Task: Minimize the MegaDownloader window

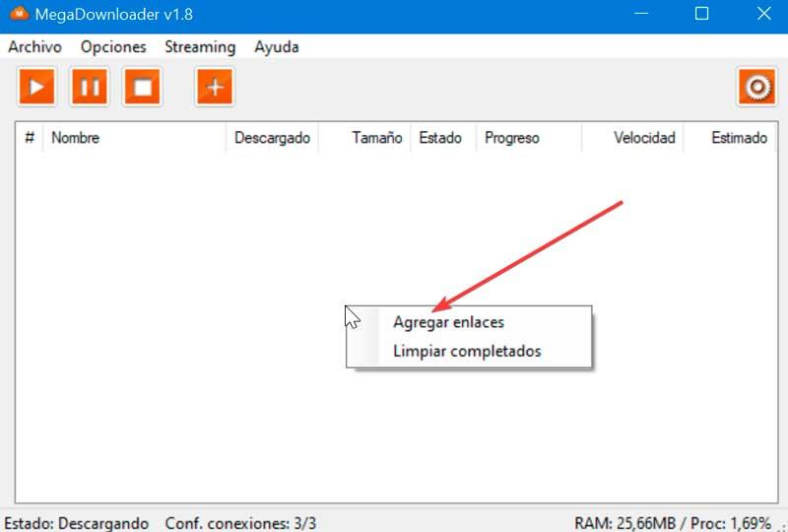Action: (641, 14)
